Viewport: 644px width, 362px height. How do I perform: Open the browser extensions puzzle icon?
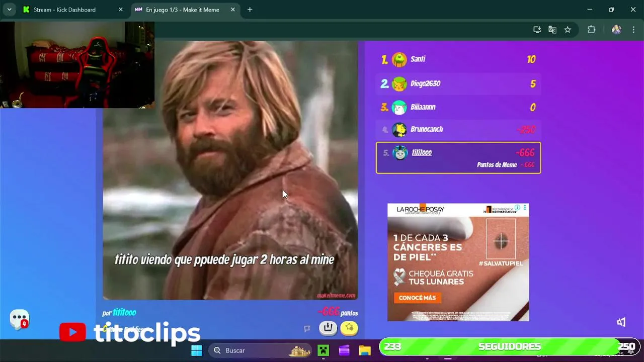tap(592, 30)
